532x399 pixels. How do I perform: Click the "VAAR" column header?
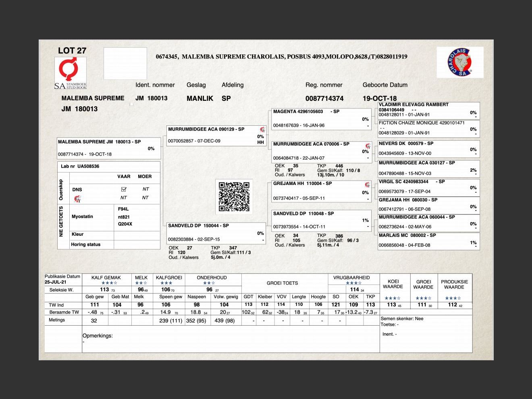pyautogui.click(x=124, y=177)
